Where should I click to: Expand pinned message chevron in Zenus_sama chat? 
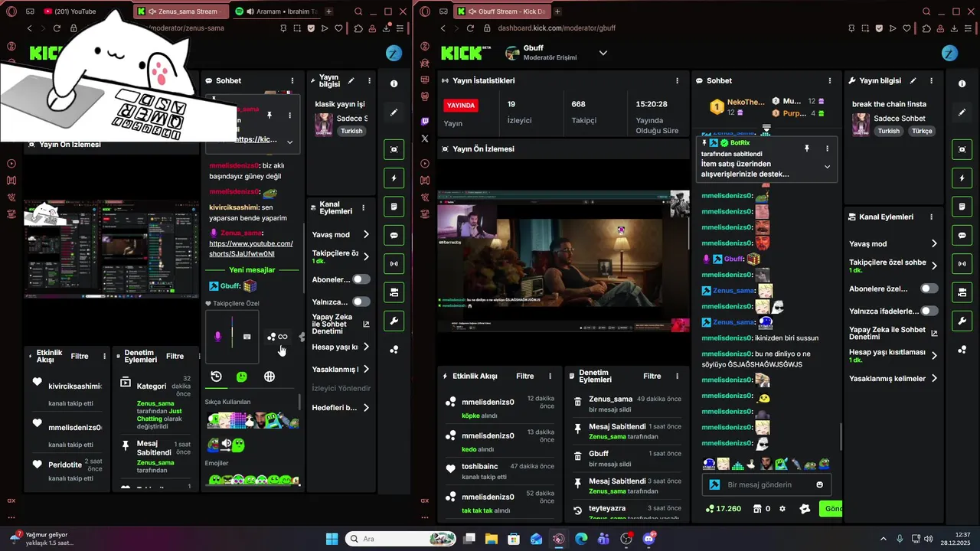289,142
